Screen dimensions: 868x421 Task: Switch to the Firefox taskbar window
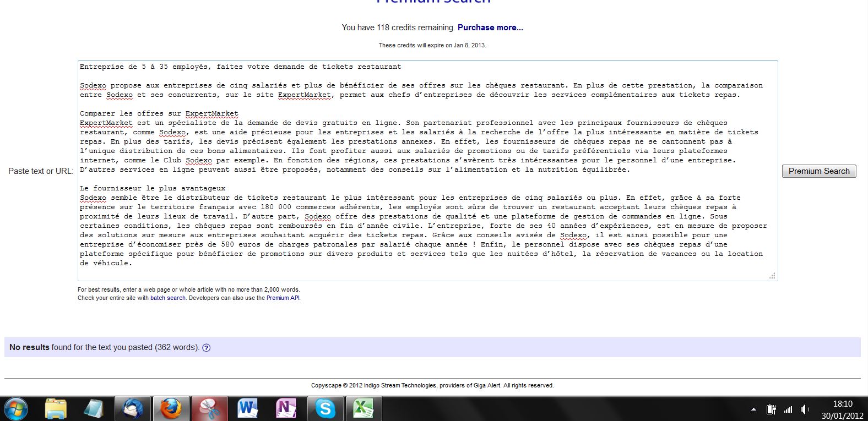point(171,409)
